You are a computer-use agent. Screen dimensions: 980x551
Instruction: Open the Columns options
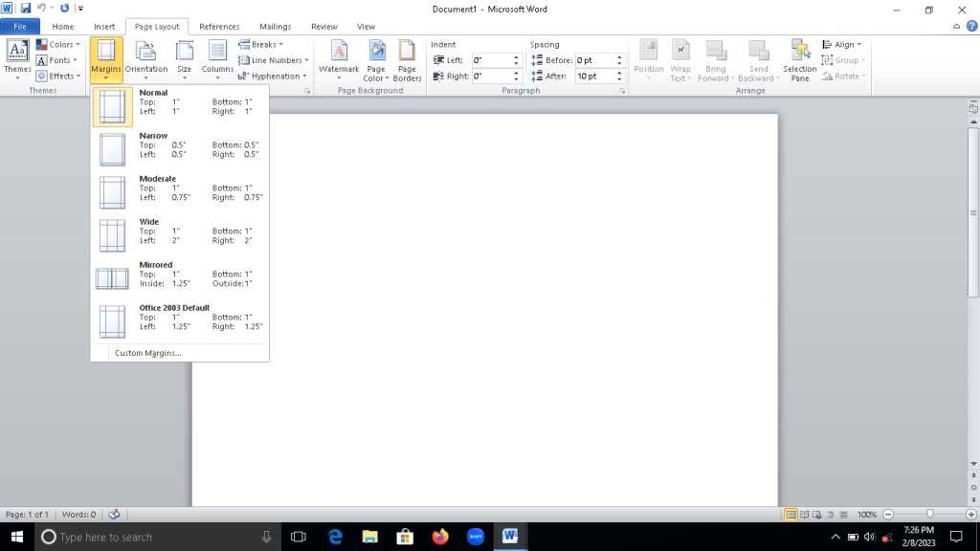217,59
